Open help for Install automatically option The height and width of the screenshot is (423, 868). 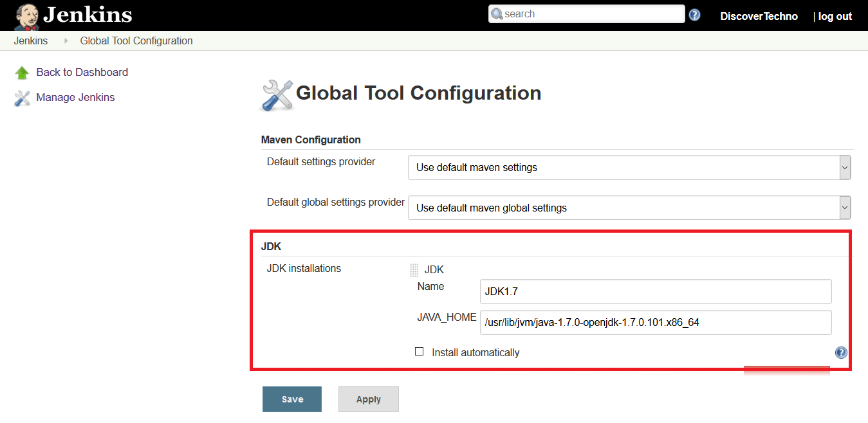click(x=840, y=352)
